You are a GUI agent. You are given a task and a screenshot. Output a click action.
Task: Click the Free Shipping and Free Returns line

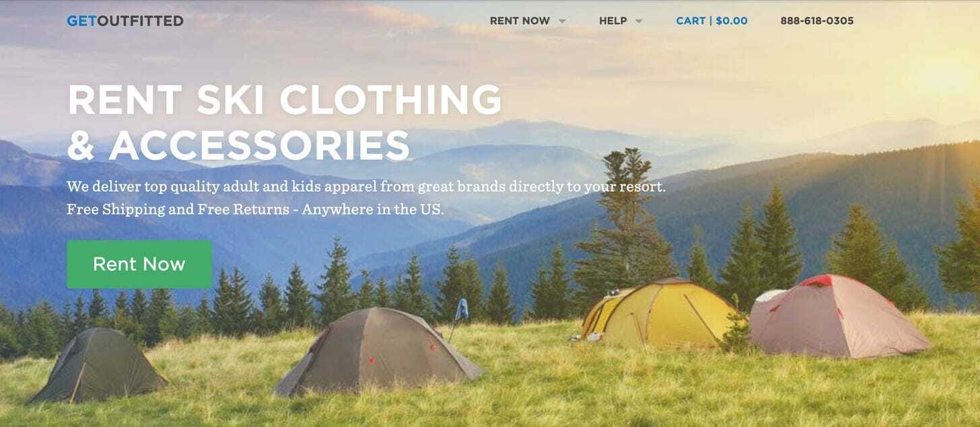255,209
